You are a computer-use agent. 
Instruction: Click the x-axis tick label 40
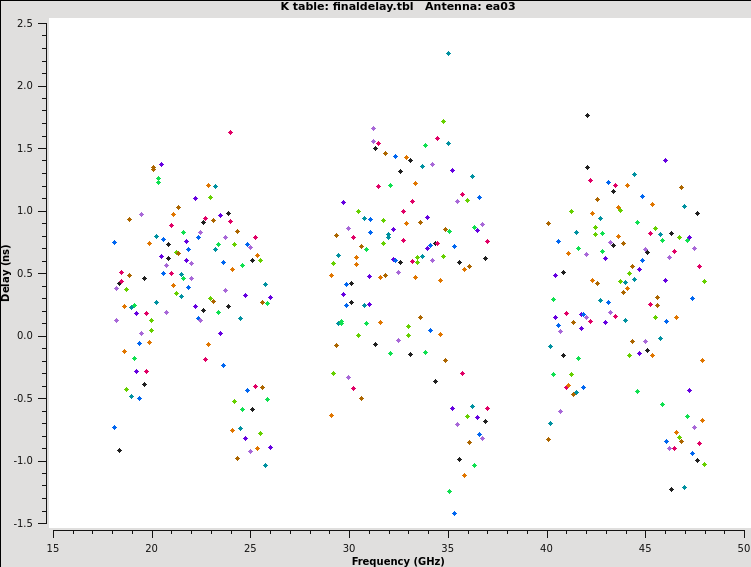[x=546, y=547]
